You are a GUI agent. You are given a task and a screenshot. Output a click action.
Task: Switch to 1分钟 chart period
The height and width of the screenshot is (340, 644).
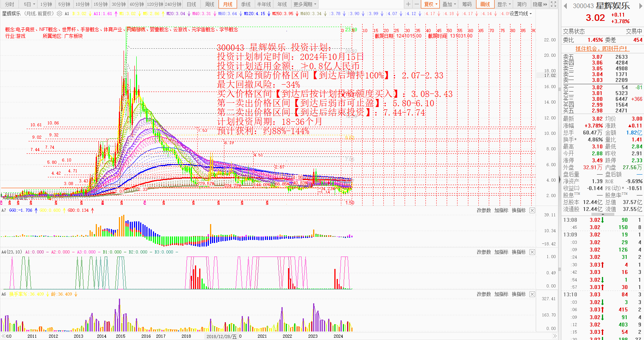[46, 4]
